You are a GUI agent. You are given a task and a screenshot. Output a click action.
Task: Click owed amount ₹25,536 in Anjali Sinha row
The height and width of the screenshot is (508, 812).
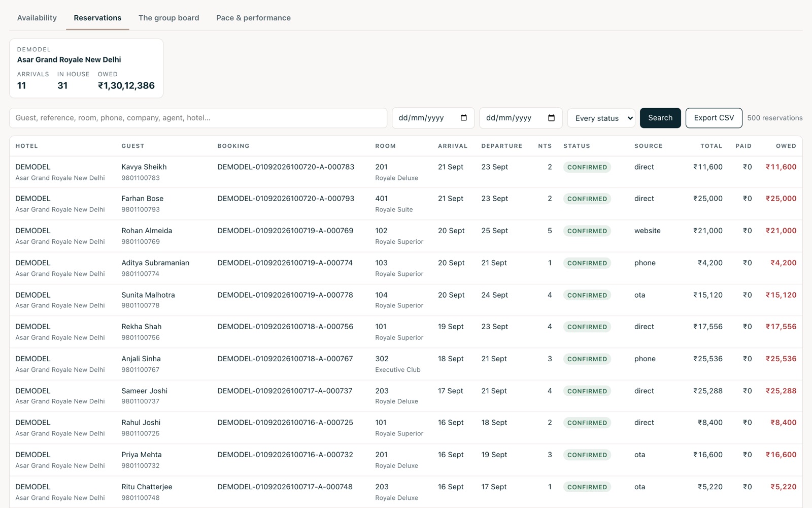pyautogui.click(x=781, y=359)
